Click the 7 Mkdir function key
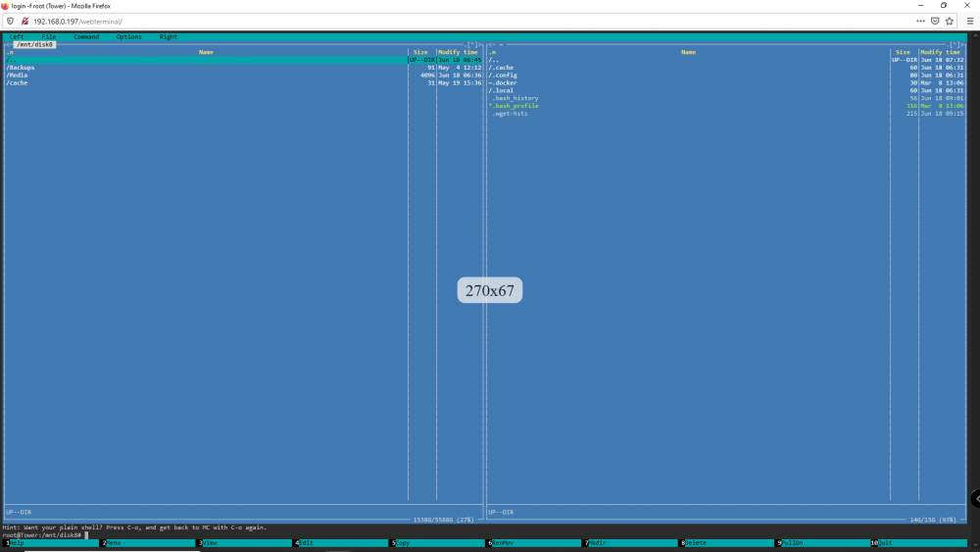 click(x=630, y=542)
